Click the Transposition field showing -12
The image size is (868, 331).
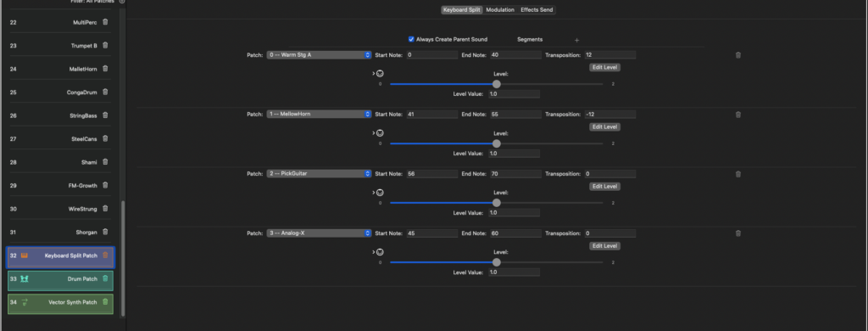(x=609, y=115)
